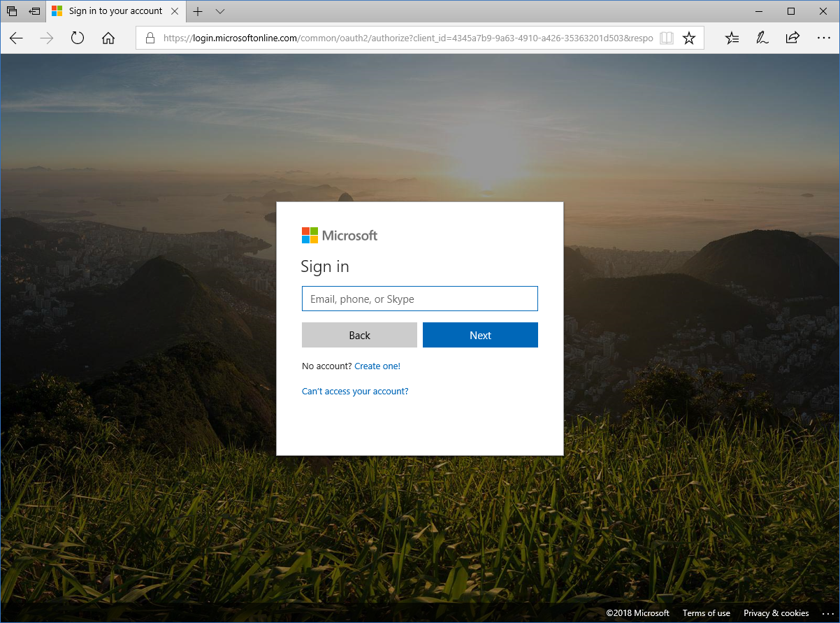Open the Terms of use link

click(707, 613)
